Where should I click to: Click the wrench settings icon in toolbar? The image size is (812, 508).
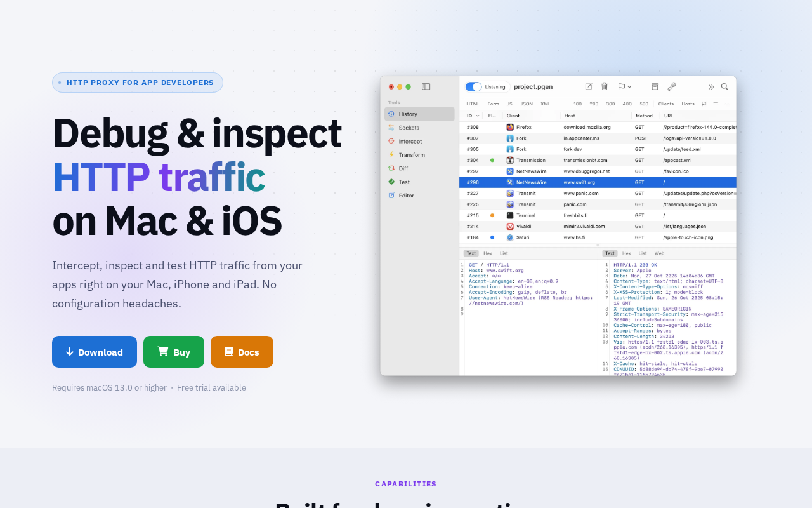pyautogui.click(x=672, y=87)
